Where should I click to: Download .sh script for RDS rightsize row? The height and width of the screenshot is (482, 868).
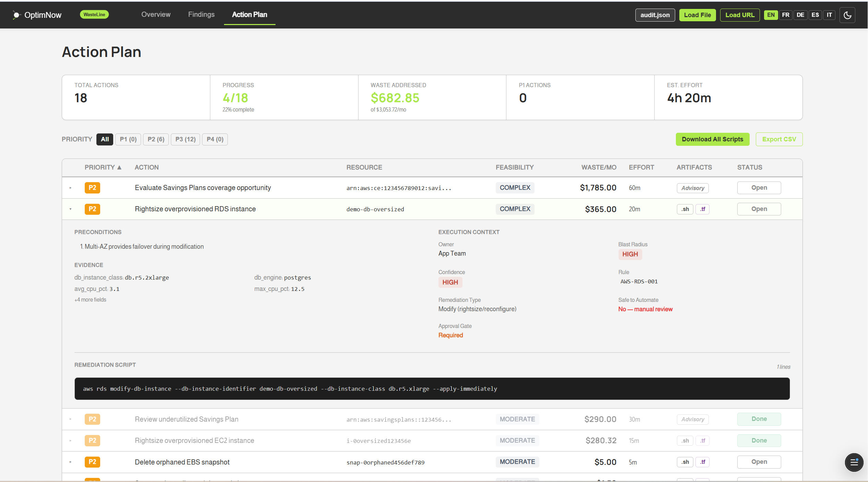(x=685, y=209)
